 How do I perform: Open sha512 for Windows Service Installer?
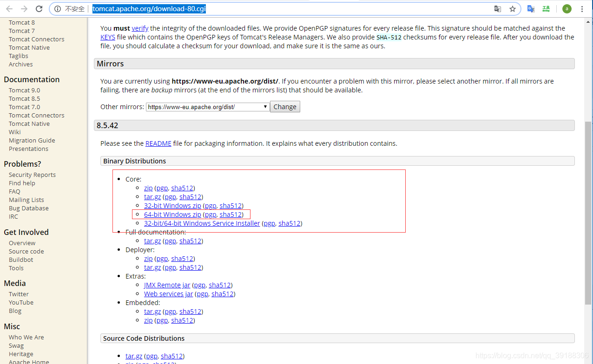[x=290, y=223]
